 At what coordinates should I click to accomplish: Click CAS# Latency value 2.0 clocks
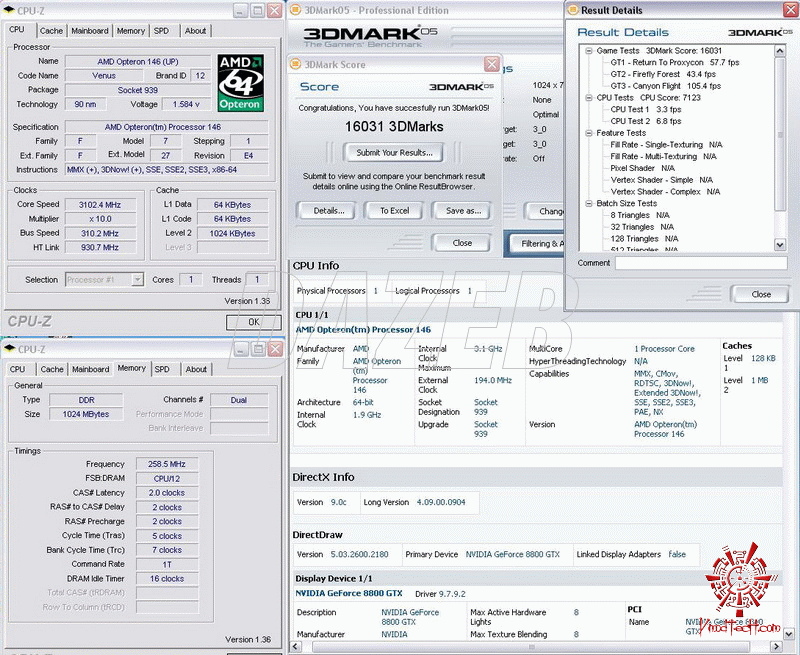pyautogui.click(x=167, y=493)
